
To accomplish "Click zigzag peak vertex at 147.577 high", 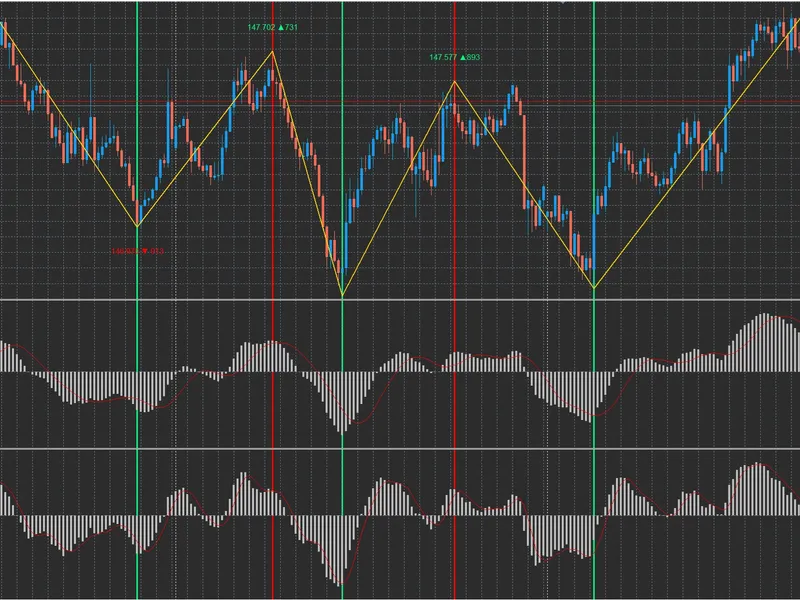I will pyautogui.click(x=455, y=82).
